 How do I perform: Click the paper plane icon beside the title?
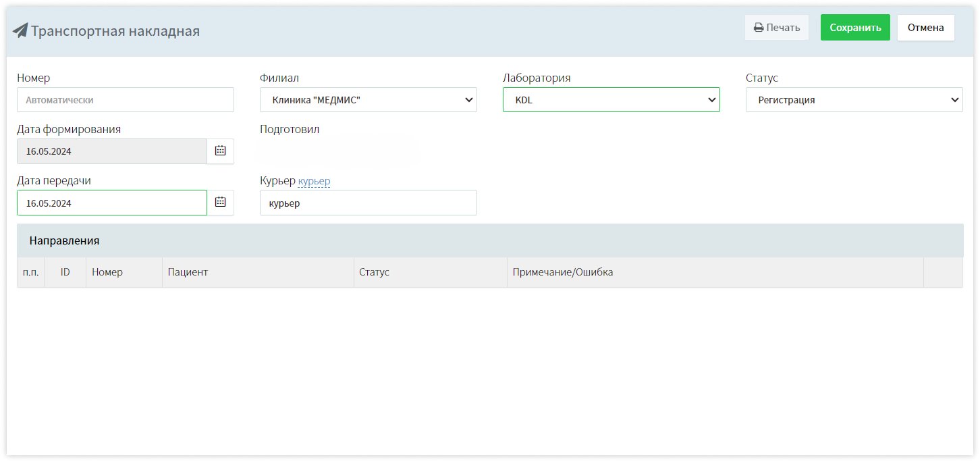[x=20, y=30]
